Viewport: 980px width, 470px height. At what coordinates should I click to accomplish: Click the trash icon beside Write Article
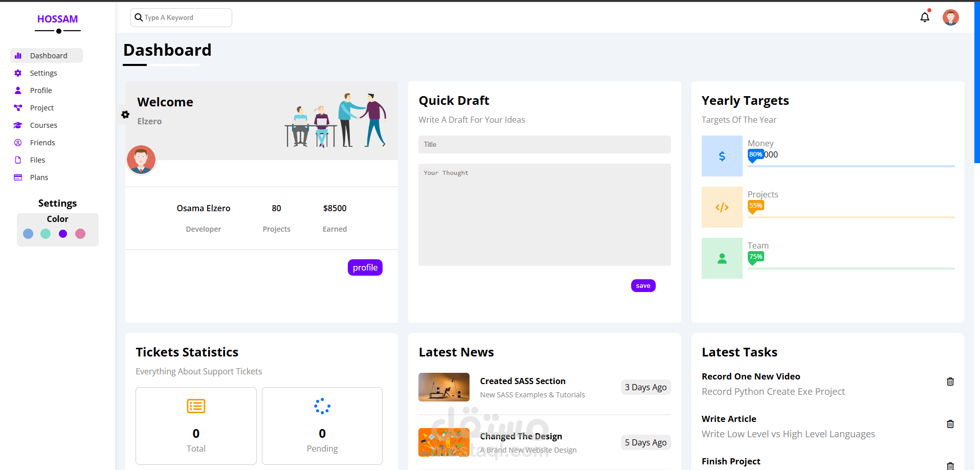[950, 424]
